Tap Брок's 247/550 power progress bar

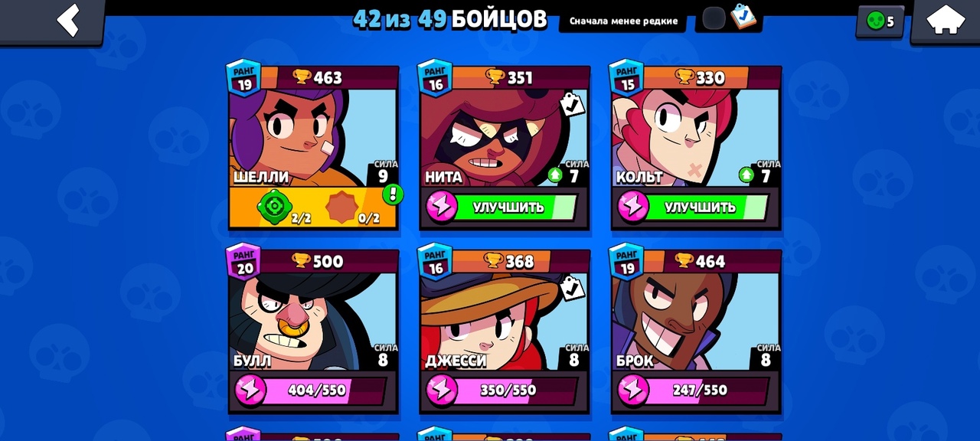pos(695,390)
